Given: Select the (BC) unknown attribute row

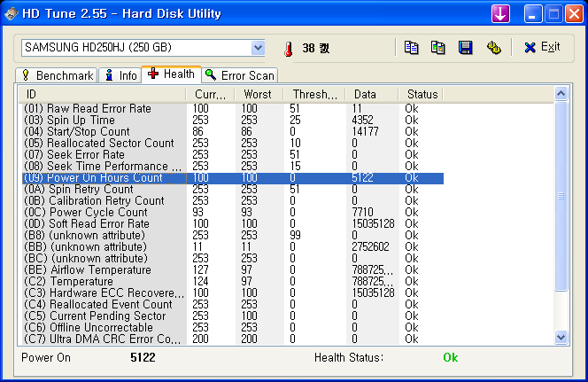Looking at the screenshot, I should [x=233, y=259].
